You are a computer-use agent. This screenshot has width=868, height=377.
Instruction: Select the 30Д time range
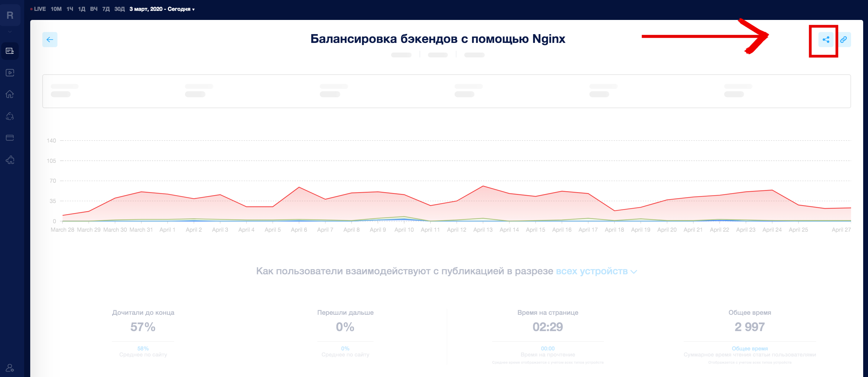pos(119,9)
